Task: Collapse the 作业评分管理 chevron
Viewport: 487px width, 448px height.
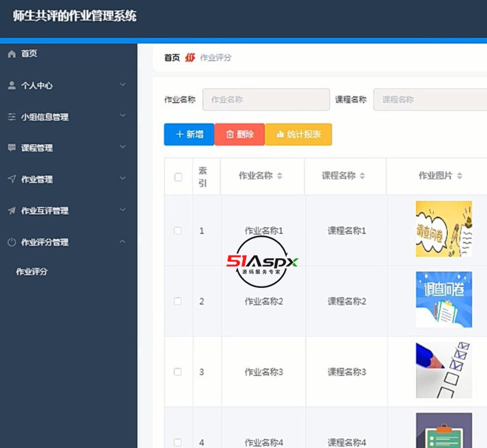Action: tap(123, 241)
